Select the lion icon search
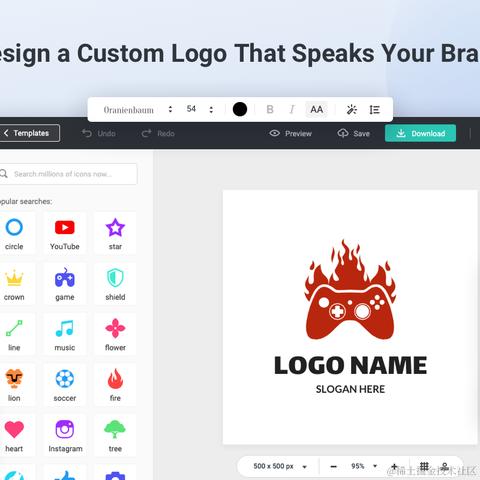 [x=14, y=385]
